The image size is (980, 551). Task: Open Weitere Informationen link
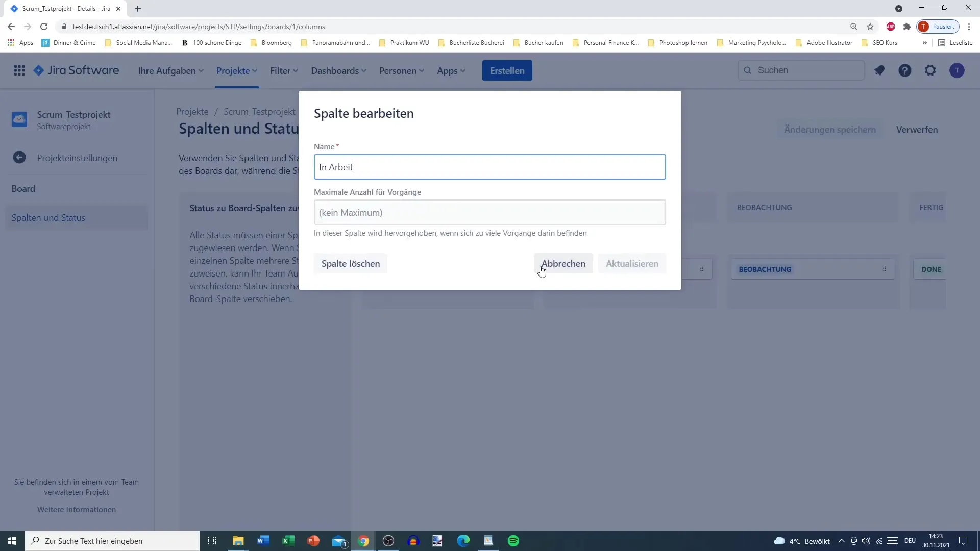click(77, 509)
